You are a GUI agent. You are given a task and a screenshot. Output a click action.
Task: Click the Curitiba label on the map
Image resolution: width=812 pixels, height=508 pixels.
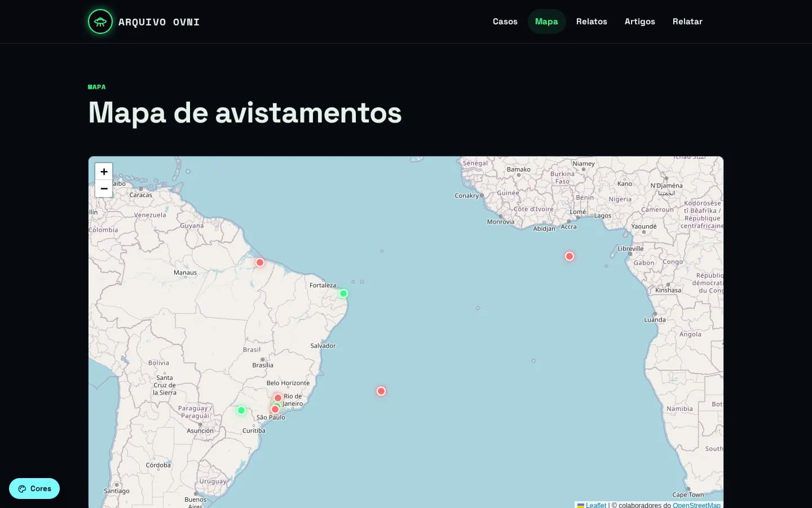click(254, 431)
